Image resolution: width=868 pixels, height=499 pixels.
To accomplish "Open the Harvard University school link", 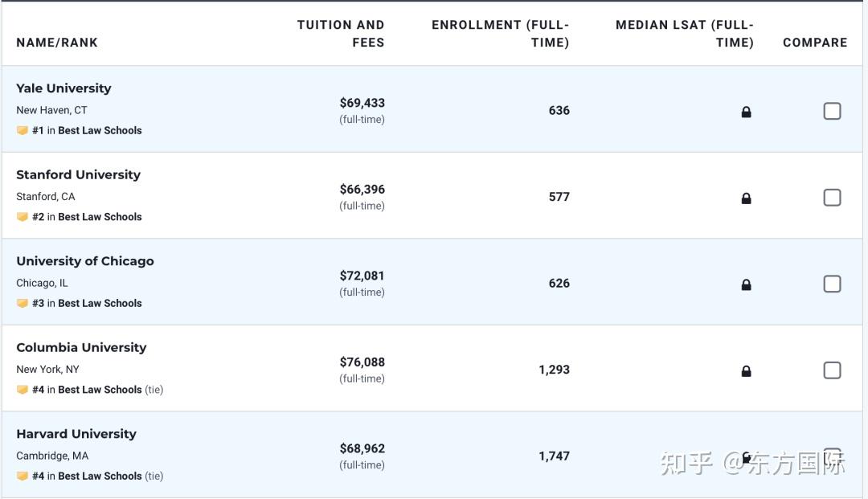I will [76, 434].
